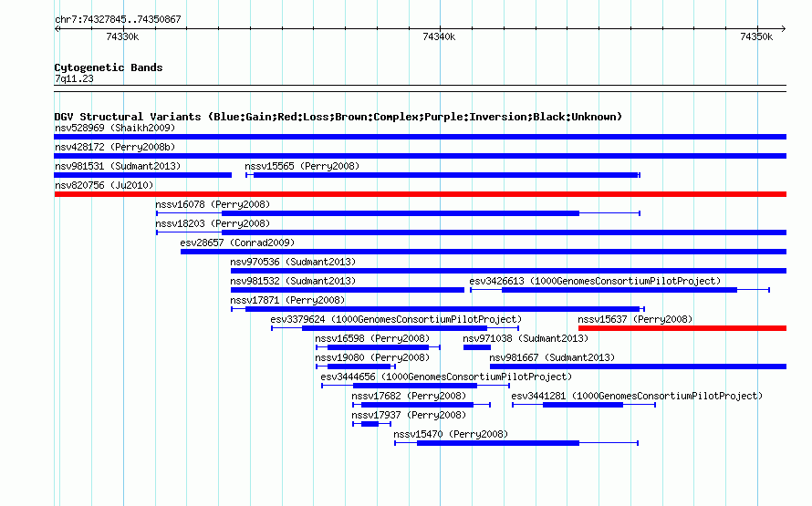Select the nsv981532 (Sudmant2013) variant bar
This screenshot has width=812, height=506.
(x=348, y=290)
